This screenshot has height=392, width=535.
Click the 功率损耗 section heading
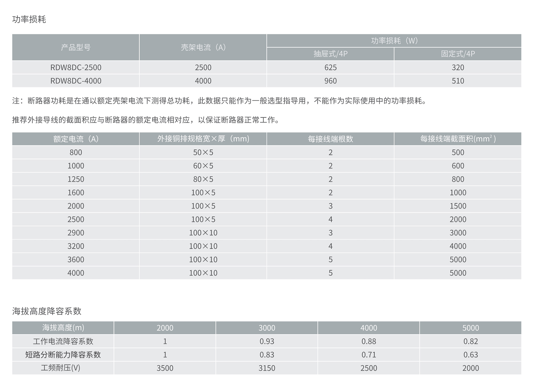click(29, 19)
